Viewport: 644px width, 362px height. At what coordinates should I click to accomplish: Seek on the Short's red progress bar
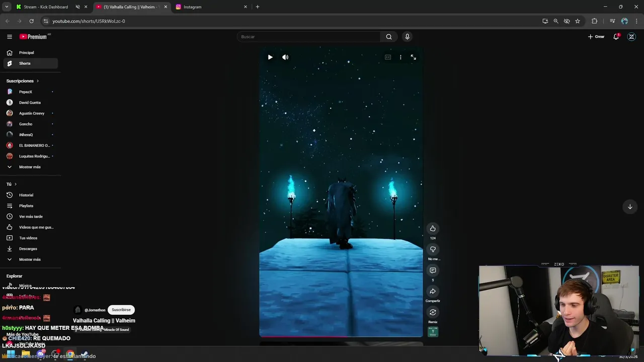pyautogui.click(x=341, y=336)
